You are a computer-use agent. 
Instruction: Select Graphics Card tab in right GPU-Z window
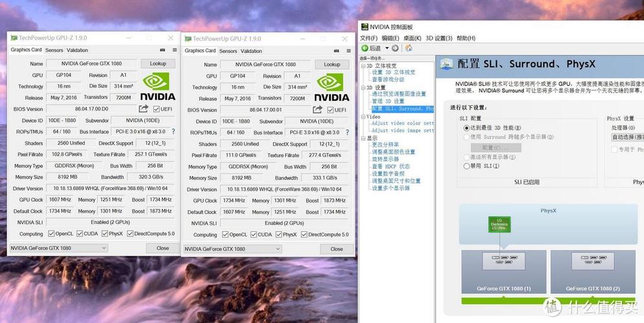click(200, 50)
